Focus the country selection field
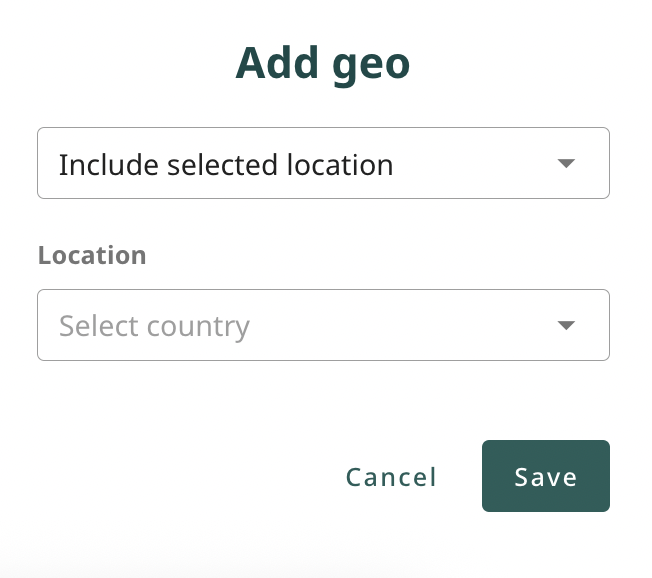The image size is (652, 578). 323,325
